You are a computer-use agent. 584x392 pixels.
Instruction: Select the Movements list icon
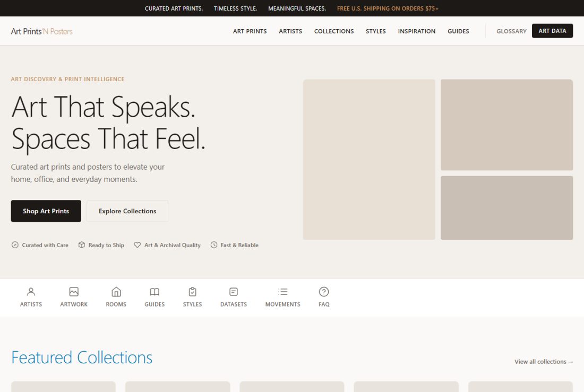tap(282, 292)
